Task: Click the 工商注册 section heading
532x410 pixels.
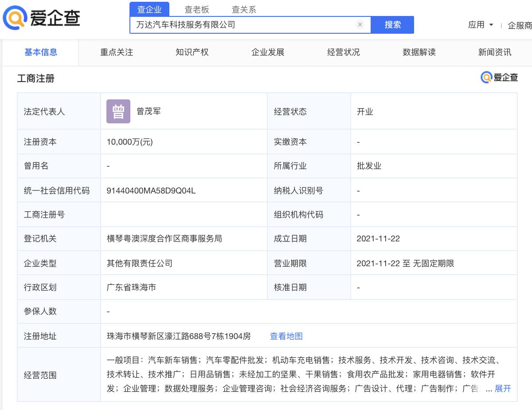Action: 35,79
